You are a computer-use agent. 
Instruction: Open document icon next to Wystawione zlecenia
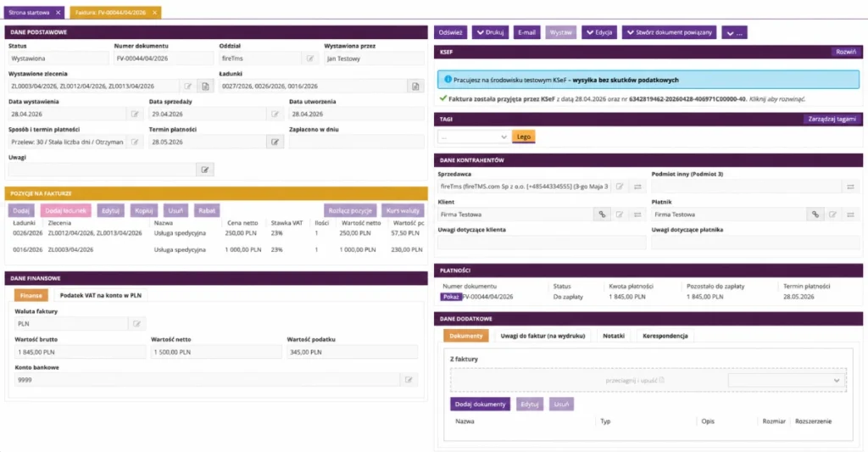pos(205,86)
